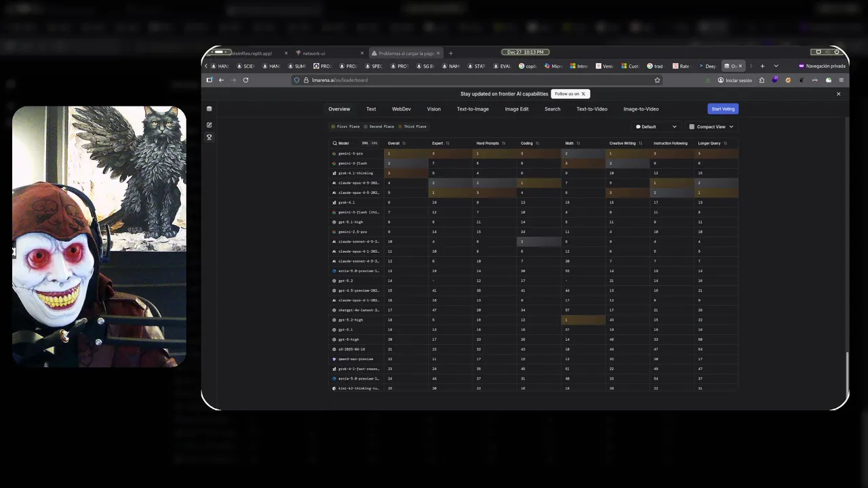This screenshot has width=868, height=488.
Task: Dismiss the frontier AI banner
Action: coord(838,94)
